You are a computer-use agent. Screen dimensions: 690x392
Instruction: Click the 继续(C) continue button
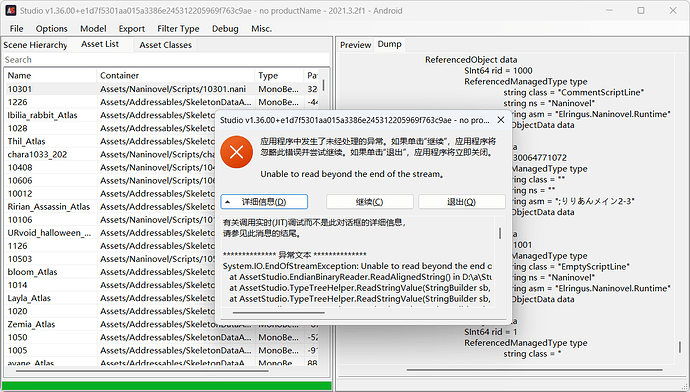(370, 202)
